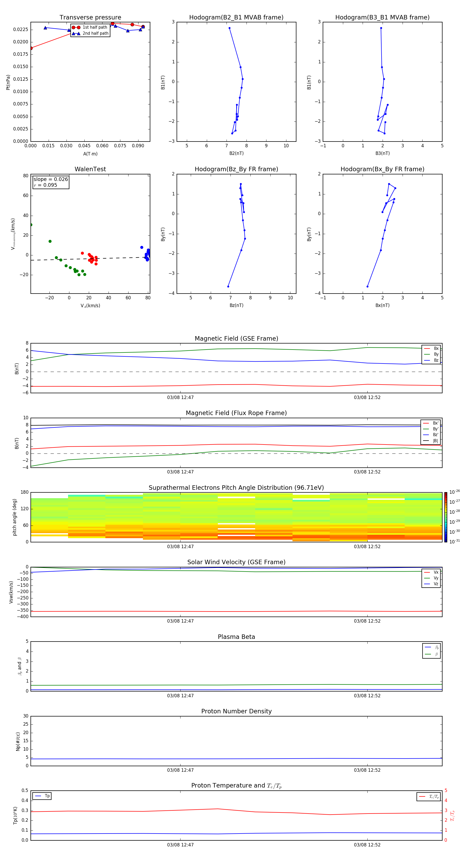This screenshot has width=473, height=868.
Task: Click the "Plasma Beta" panel title
Action: 236,637
